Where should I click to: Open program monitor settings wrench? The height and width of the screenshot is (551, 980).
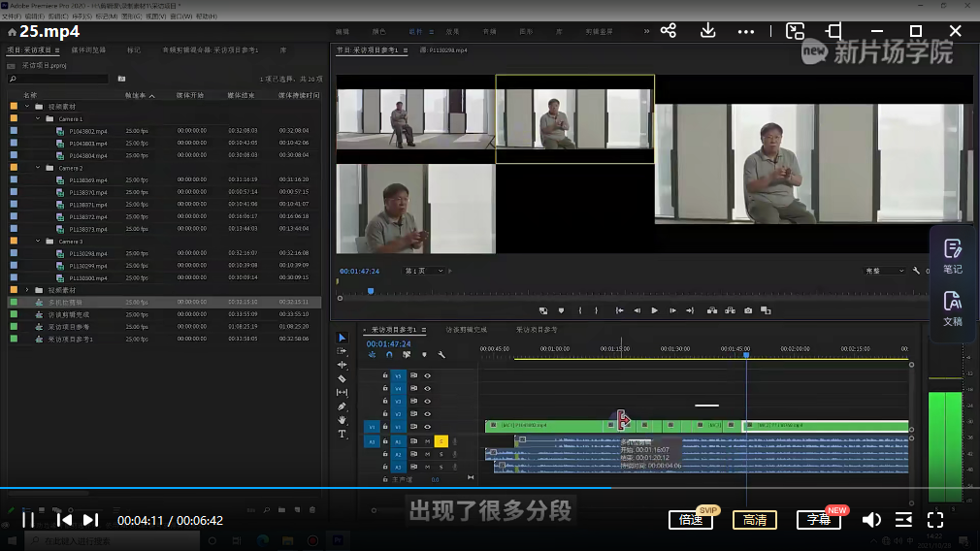pyautogui.click(x=916, y=271)
